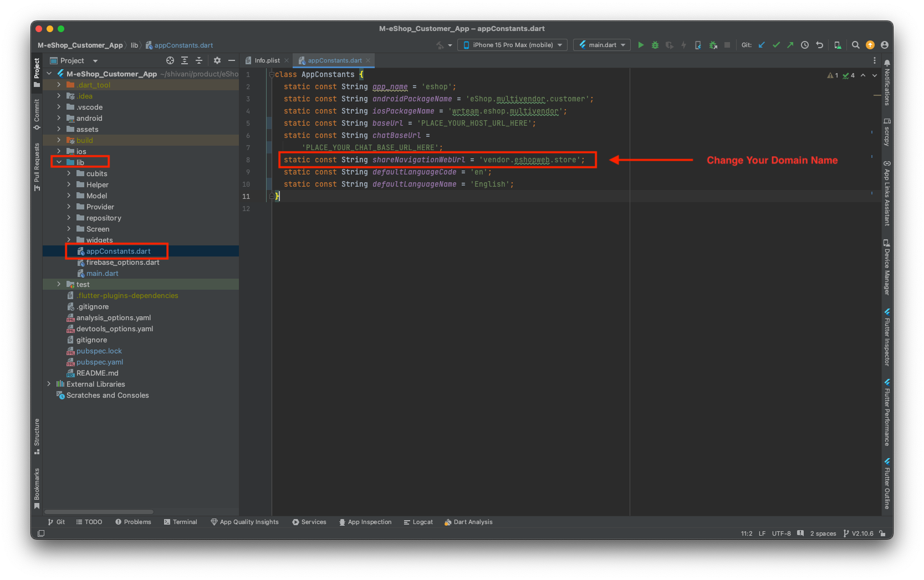
Task: Click the attach debugger to process icon
Action: [713, 45]
